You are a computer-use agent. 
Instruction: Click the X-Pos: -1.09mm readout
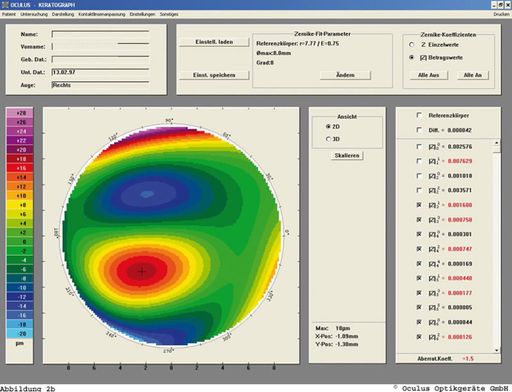[x=336, y=336]
